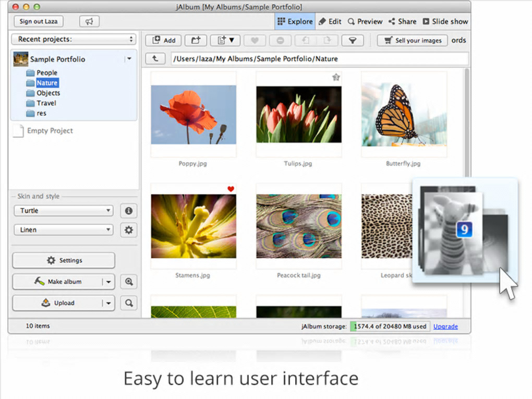Screen dimensions: 532x399
Task: Click the magnifier next to Upload
Action: 128,303
